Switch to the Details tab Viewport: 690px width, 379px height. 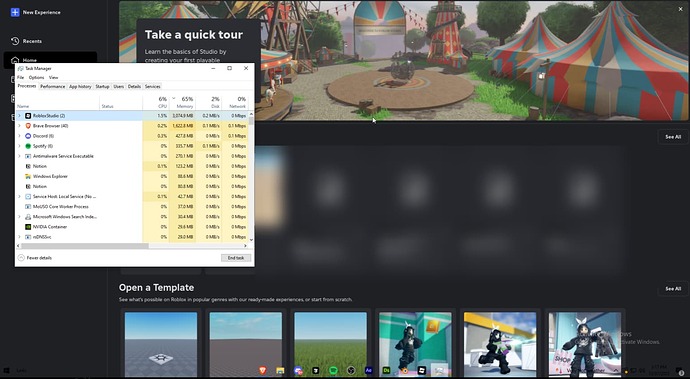point(134,87)
